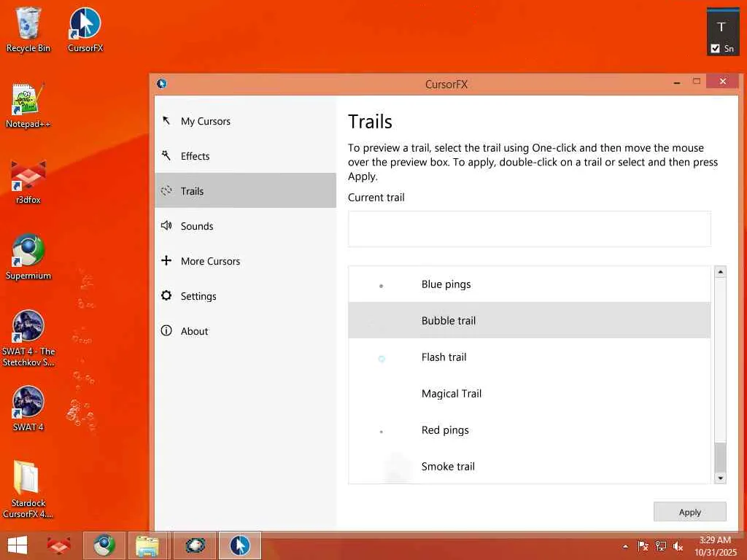Open the Effects section
The height and width of the screenshot is (560, 747).
[x=245, y=156]
